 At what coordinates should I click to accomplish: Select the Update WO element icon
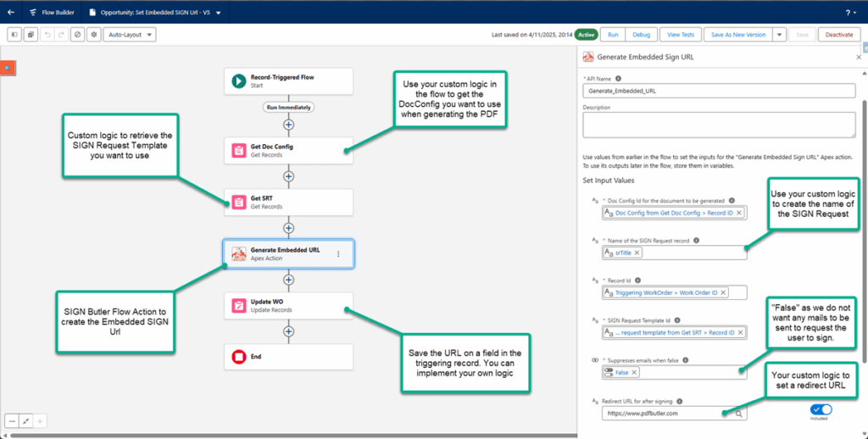point(238,305)
